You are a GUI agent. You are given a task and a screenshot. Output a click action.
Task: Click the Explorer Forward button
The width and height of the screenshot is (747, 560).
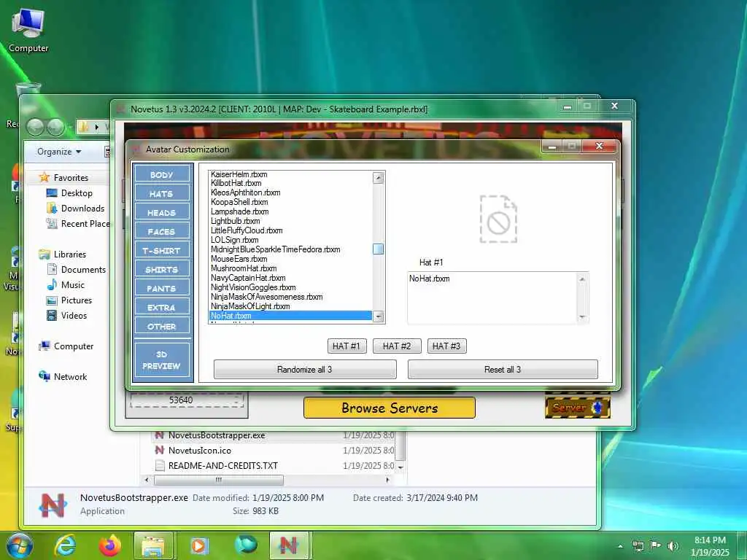(55, 127)
